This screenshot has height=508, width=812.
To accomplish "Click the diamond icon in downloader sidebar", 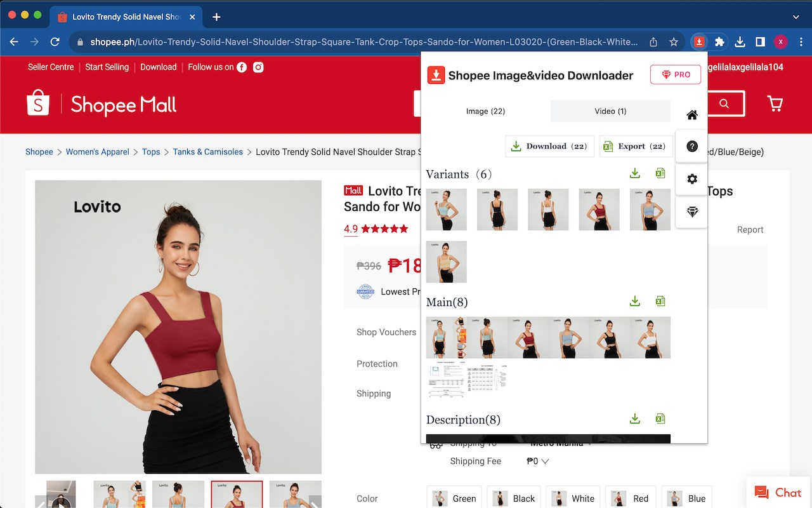I will point(692,212).
